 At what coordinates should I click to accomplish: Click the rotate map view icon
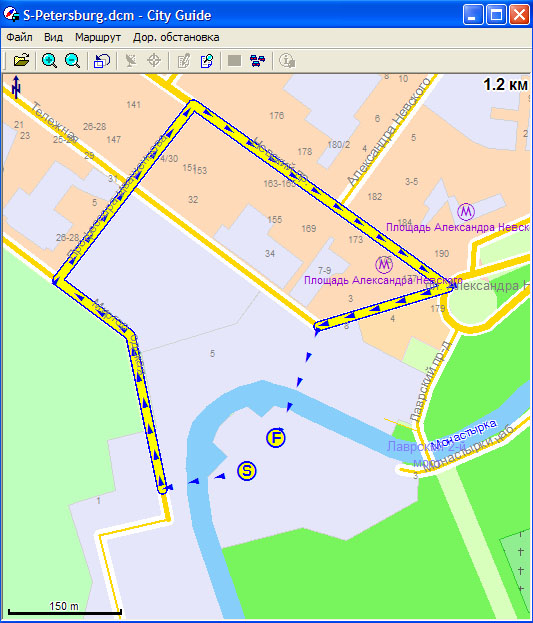pos(102,60)
